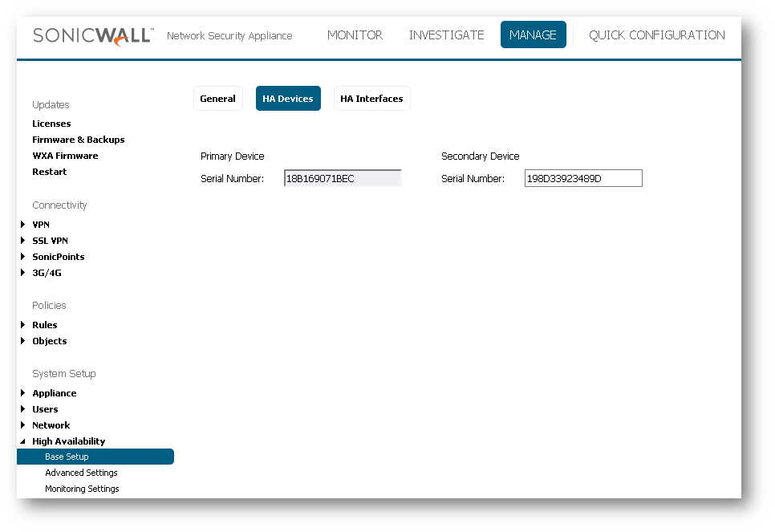Viewport: 775px width, 532px height.
Task: Select Monitoring Settings in sidebar
Action: click(82, 489)
